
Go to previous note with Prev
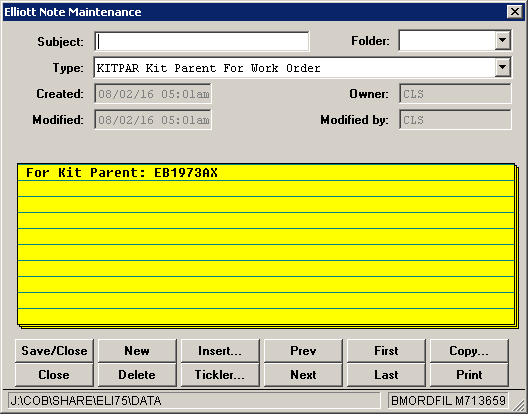(303, 351)
